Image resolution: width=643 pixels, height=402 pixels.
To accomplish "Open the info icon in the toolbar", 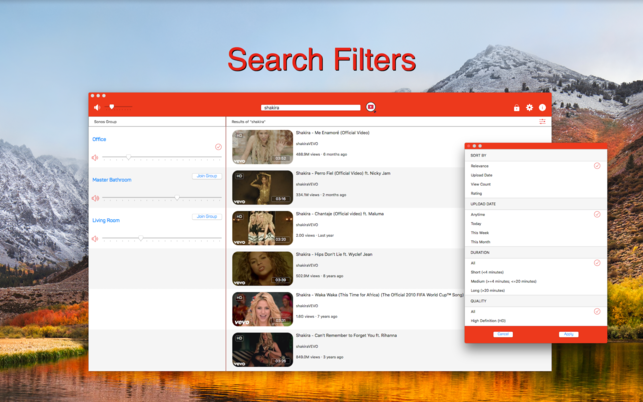I will point(542,107).
